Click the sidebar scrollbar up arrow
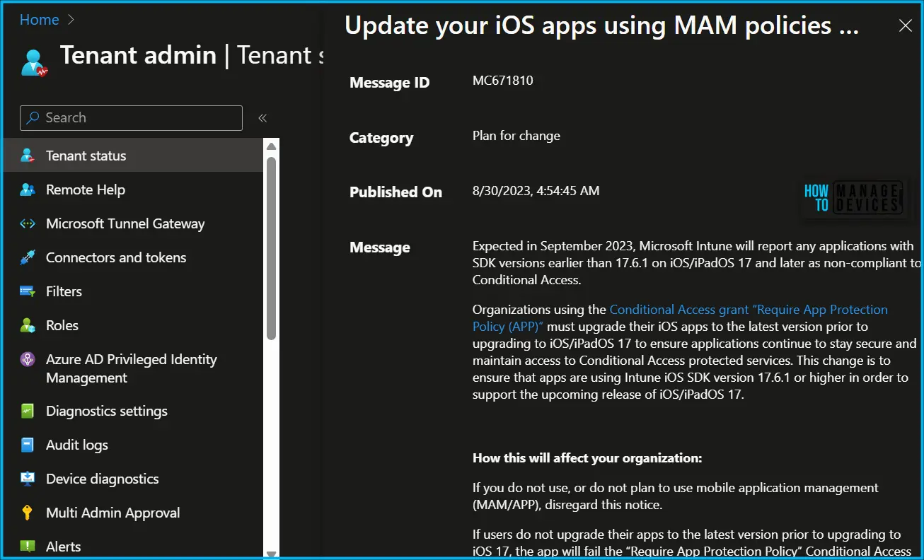 coord(271,146)
